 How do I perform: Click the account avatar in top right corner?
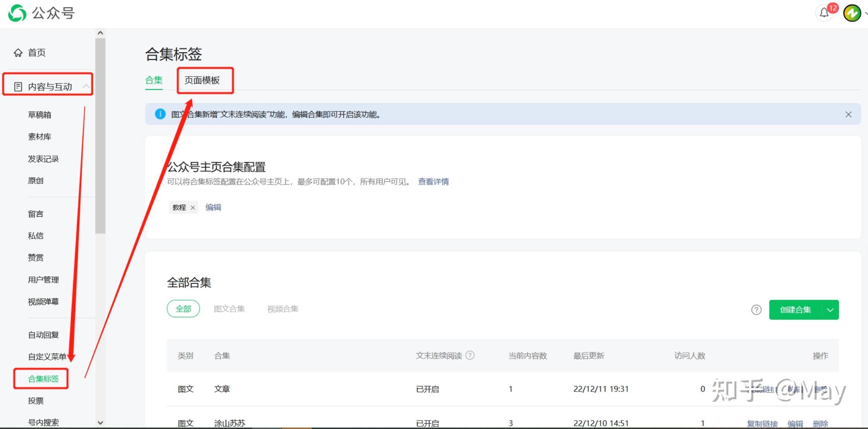pos(852,13)
